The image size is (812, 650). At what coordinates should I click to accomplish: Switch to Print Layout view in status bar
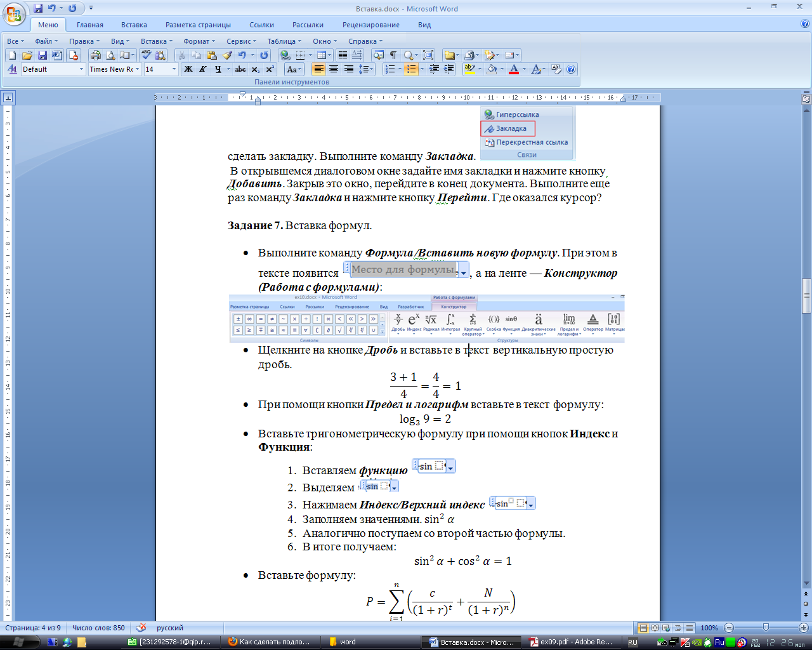point(643,628)
